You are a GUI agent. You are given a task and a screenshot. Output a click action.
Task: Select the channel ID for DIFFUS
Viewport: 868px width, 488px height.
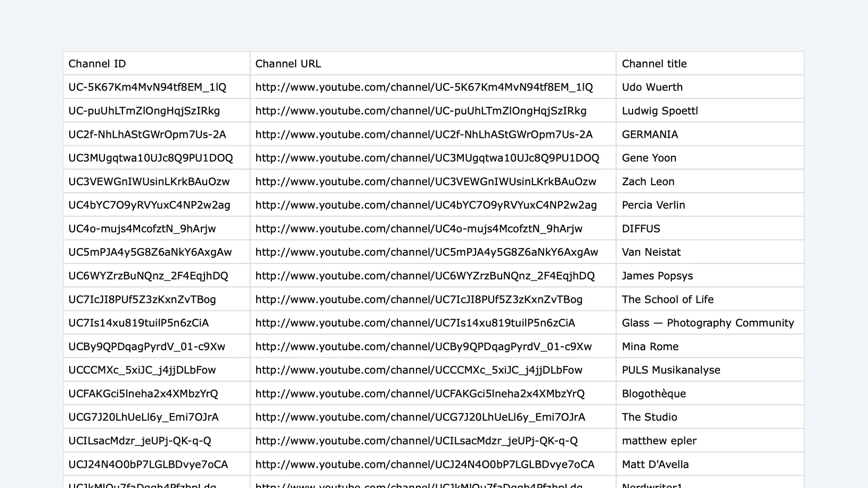click(142, 228)
